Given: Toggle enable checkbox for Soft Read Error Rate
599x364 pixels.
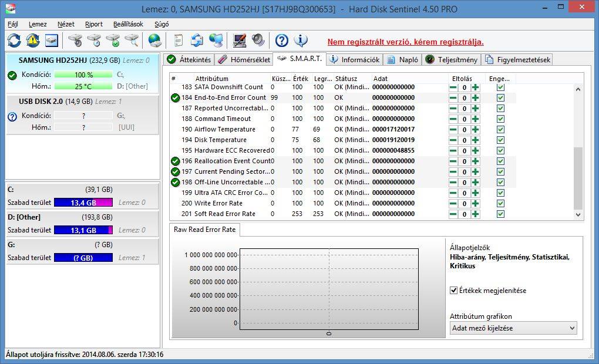Looking at the screenshot, I should click(500, 214).
